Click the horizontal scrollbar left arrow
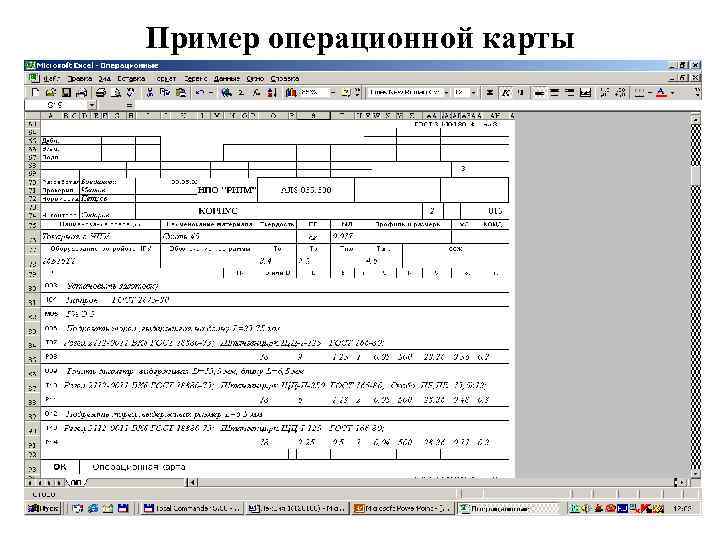720x540 pixels. click(x=193, y=482)
